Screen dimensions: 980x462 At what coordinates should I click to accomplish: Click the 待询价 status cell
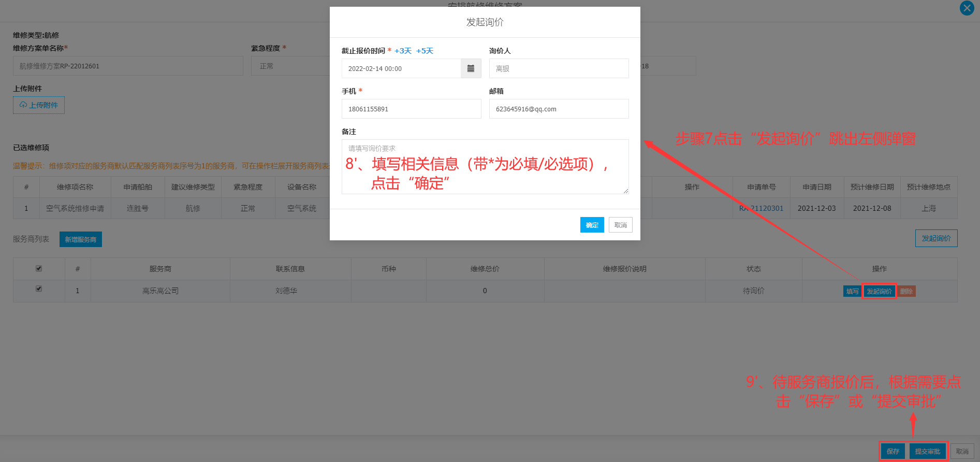[753, 291]
